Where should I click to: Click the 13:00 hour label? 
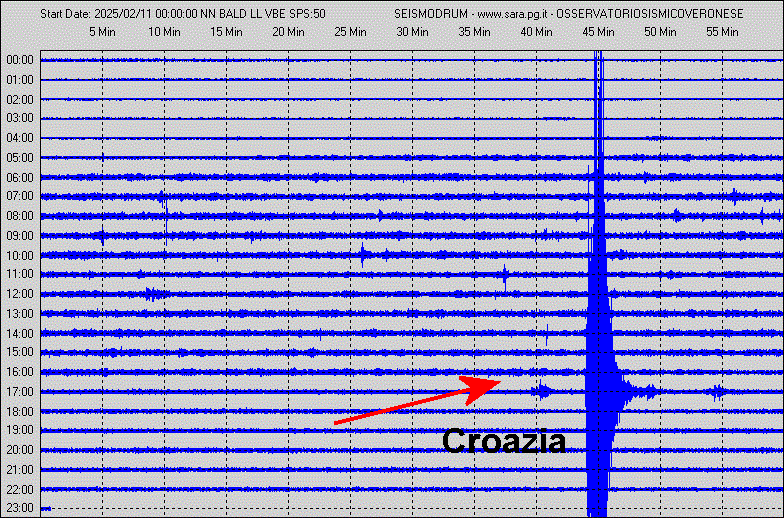coord(20,314)
